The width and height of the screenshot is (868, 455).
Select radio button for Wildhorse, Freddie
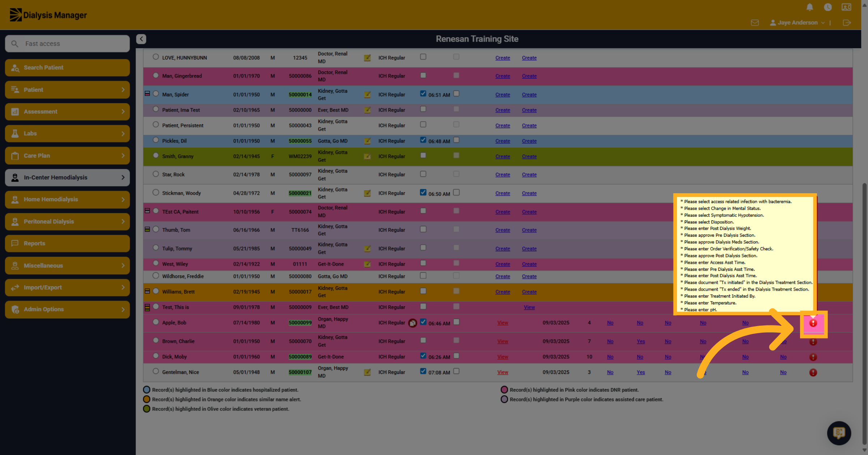click(x=156, y=275)
